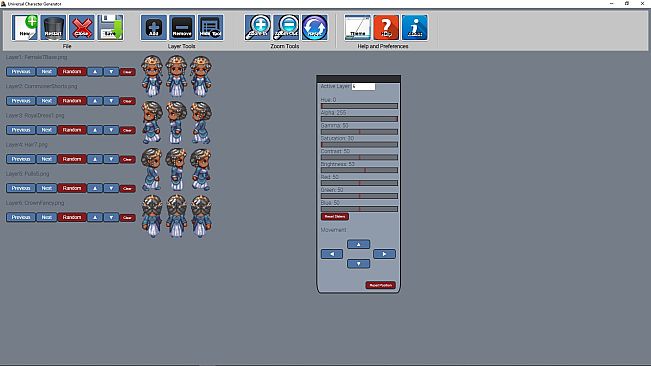Click the Movement right arrow button

pyautogui.click(x=384, y=254)
